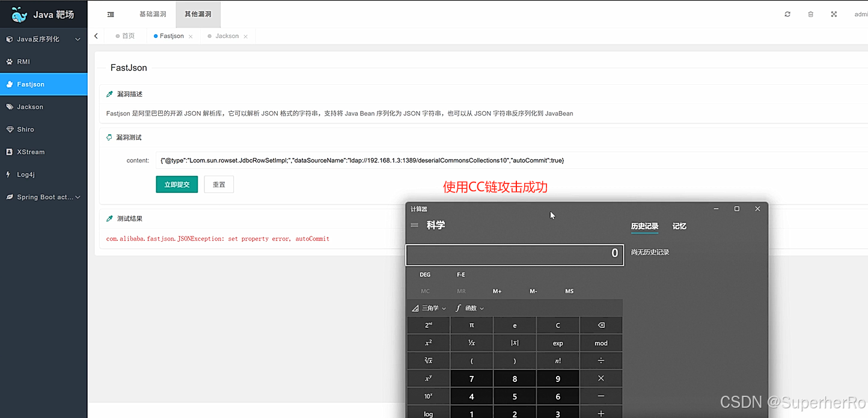Open calculator 记忆 tab
The image size is (868, 418).
coord(679,226)
